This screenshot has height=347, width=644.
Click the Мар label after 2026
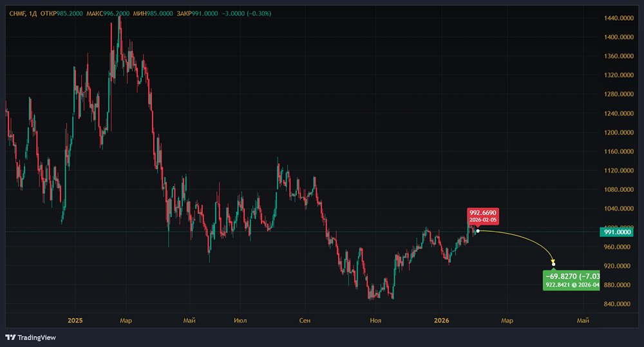pos(507,321)
